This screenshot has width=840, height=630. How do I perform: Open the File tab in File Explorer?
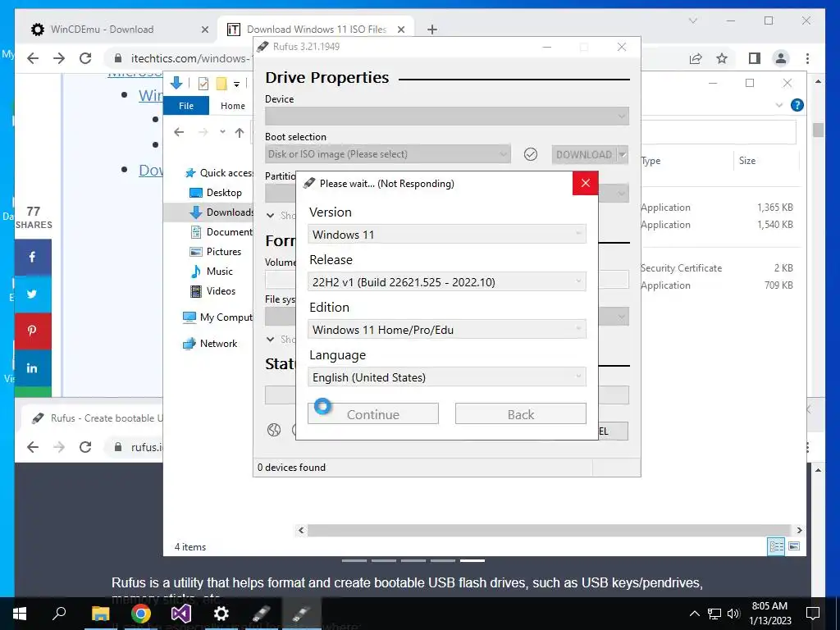point(186,106)
